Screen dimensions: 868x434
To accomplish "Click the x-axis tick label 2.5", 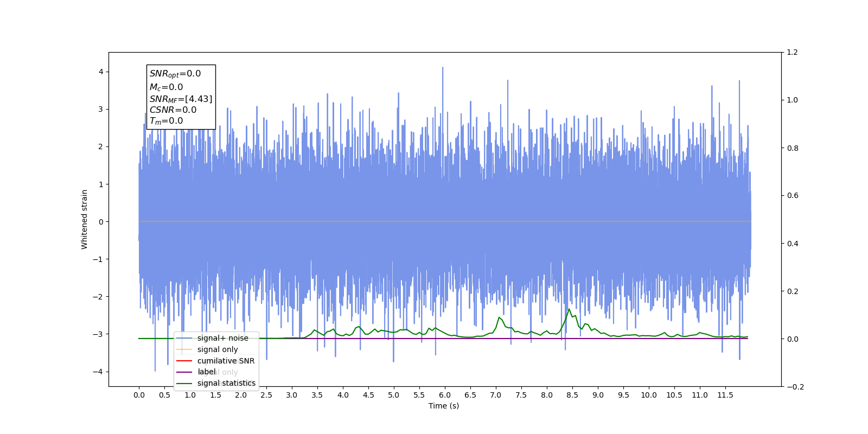I will [x=266, y=395].
